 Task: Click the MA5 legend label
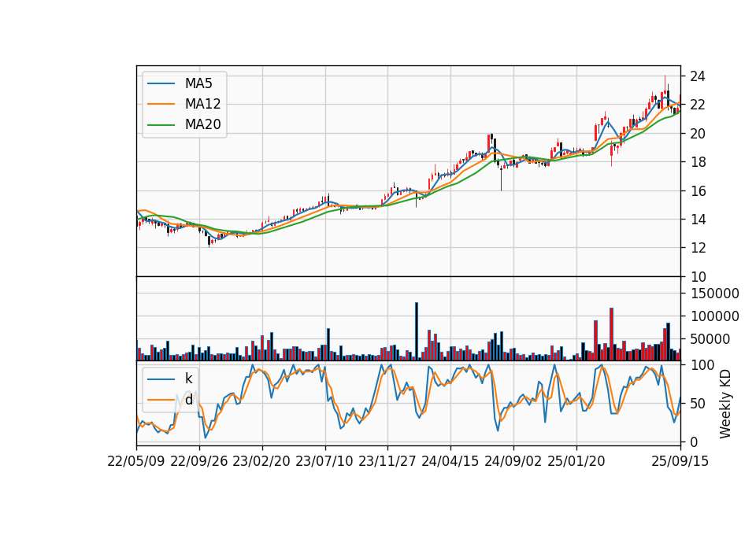pos(198,83)
